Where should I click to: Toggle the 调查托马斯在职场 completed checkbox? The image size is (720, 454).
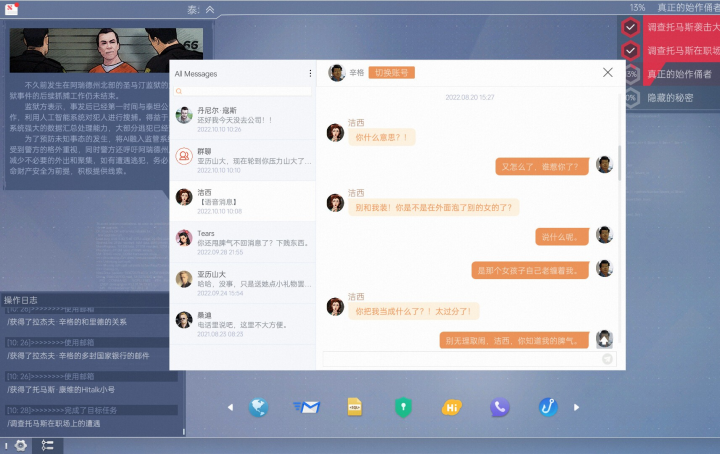(x=630, y=50)
